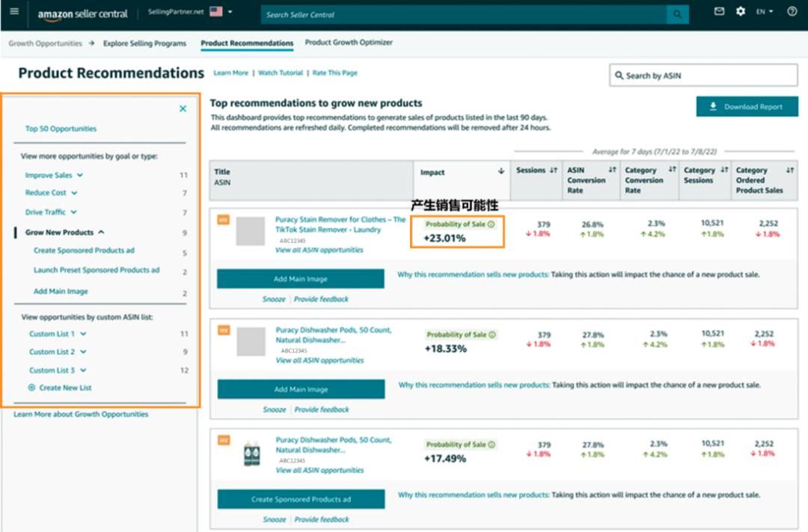The width and height of the screenshot is (808, 532).
Task: Expand the Reduce Cost section
Action: 51,193
